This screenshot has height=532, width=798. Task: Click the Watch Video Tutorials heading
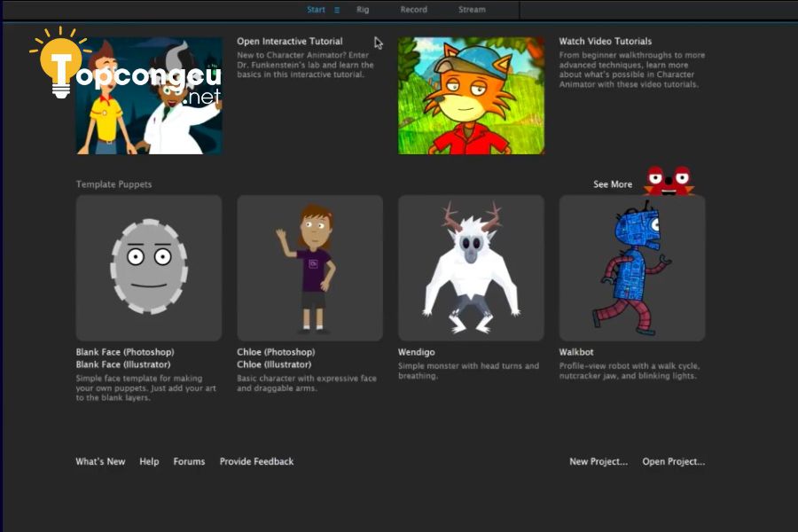(605, 42)
